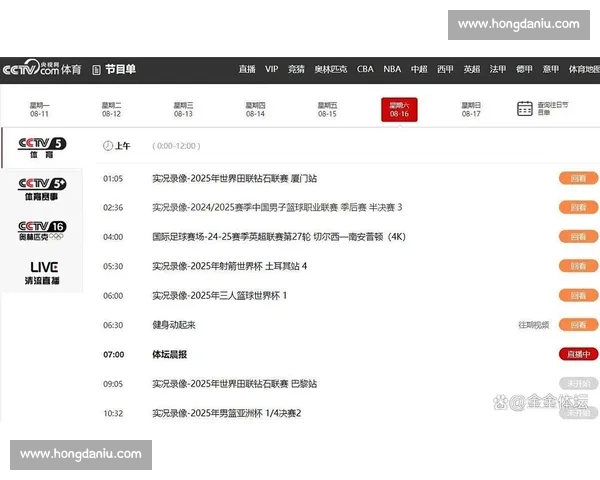This screenshot has height=480, width=600.
Task: Click 回看 for 06:00 三人篮球世界杯
Action: coord(578,296)
